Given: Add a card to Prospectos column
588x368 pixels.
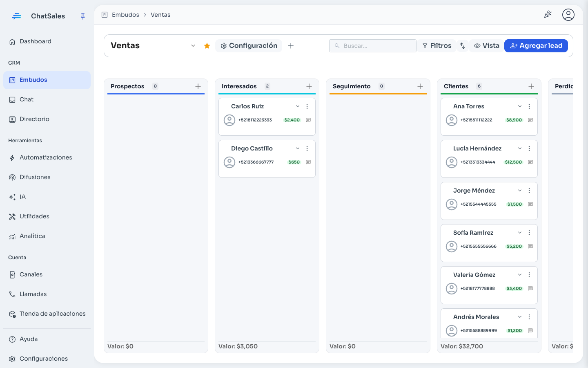Looking at the screenshot, I should (198, 86).
